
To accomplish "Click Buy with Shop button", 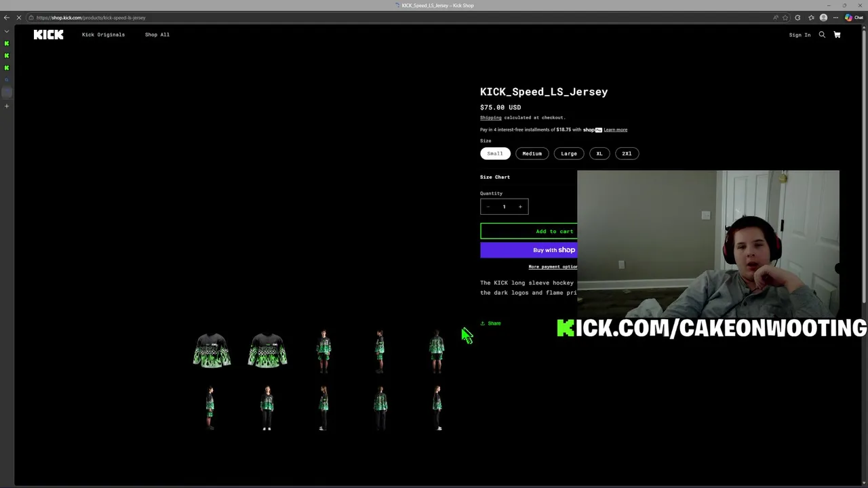I will 529,250.
